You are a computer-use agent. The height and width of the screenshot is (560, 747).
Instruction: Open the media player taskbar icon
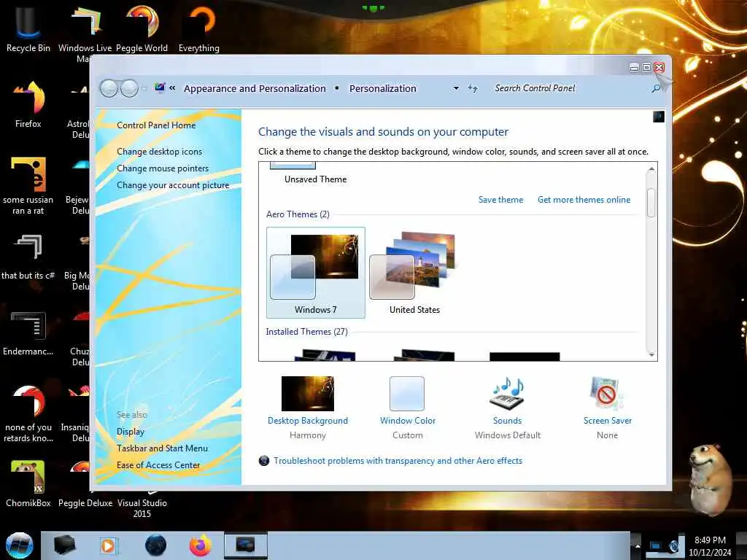click(109, 545)
